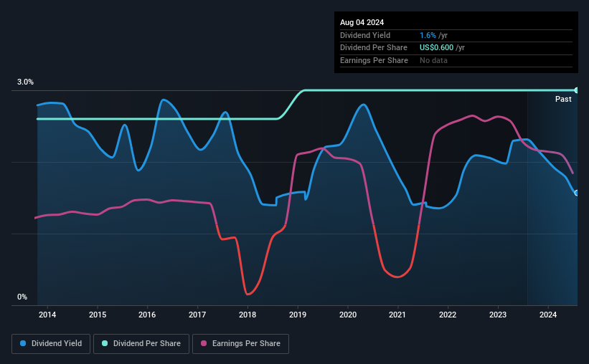Click the 0% y-axis label

[22, 297]
